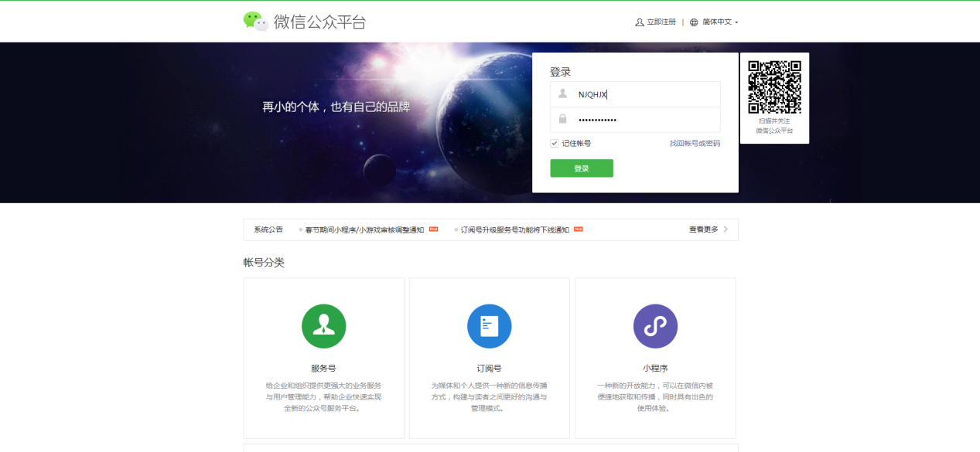Click the 登录 heading in login panel
The image size is (980, 452).
(560, 72)
